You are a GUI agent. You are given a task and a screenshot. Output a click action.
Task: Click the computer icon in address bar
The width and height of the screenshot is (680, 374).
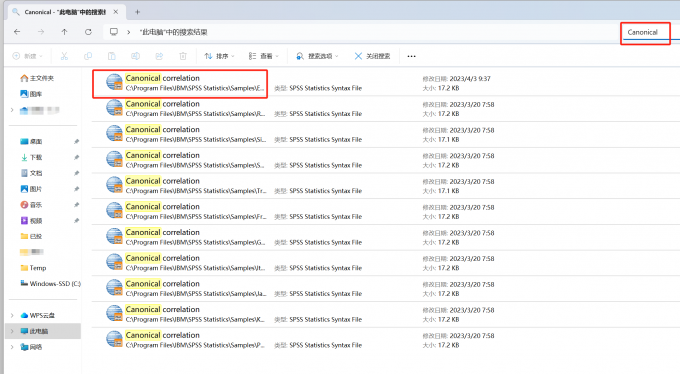114,32
